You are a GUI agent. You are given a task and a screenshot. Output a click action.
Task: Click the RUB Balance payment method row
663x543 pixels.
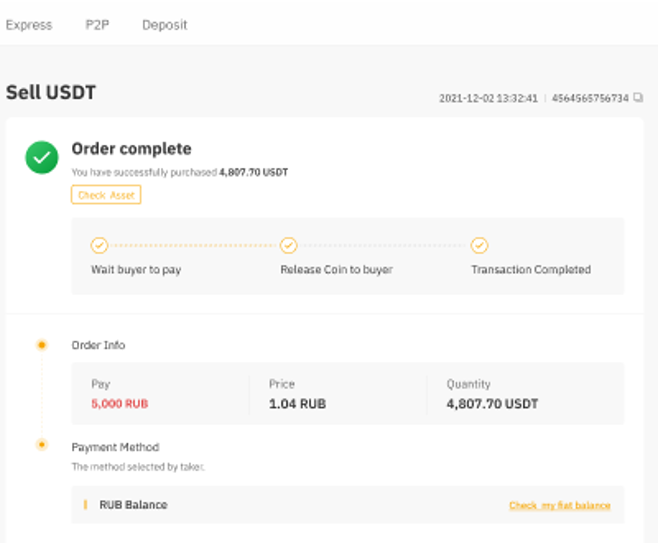[x=134, y=505]
